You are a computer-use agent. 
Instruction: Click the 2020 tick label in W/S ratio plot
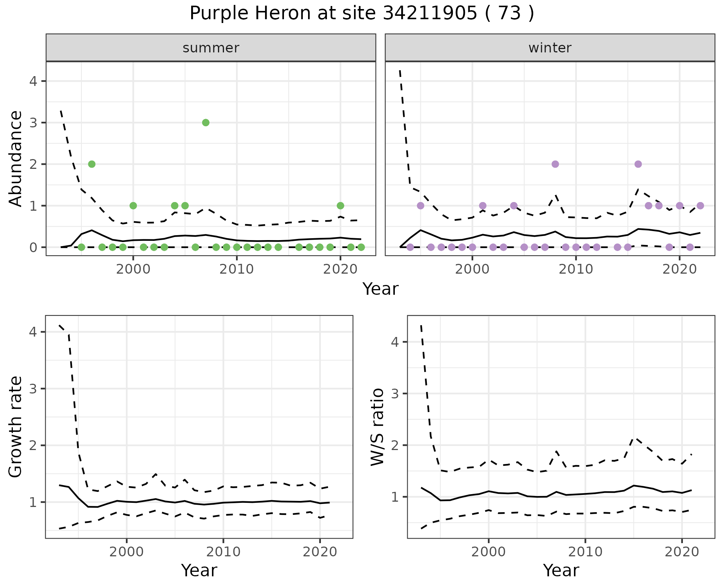point(682,552)
